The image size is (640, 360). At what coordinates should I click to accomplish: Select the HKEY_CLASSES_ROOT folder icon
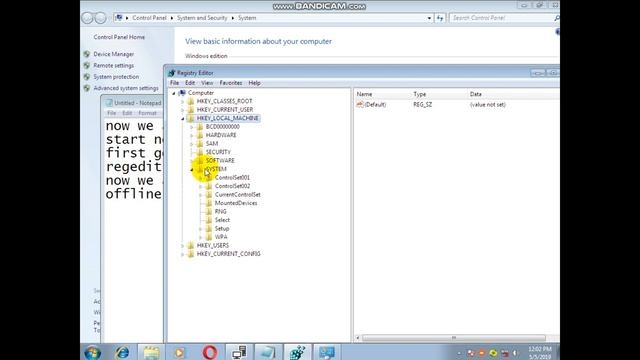pos(191,101)
